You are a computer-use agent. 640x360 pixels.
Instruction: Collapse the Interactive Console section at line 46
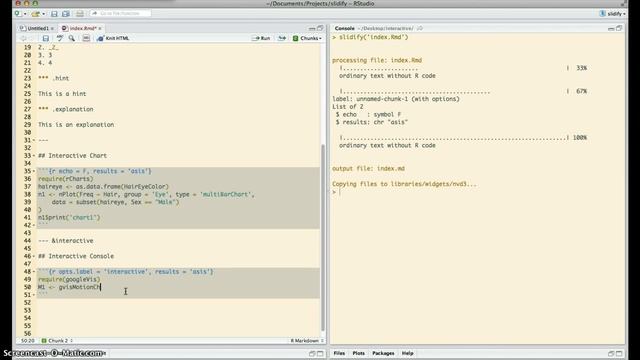tap(33, 256)
